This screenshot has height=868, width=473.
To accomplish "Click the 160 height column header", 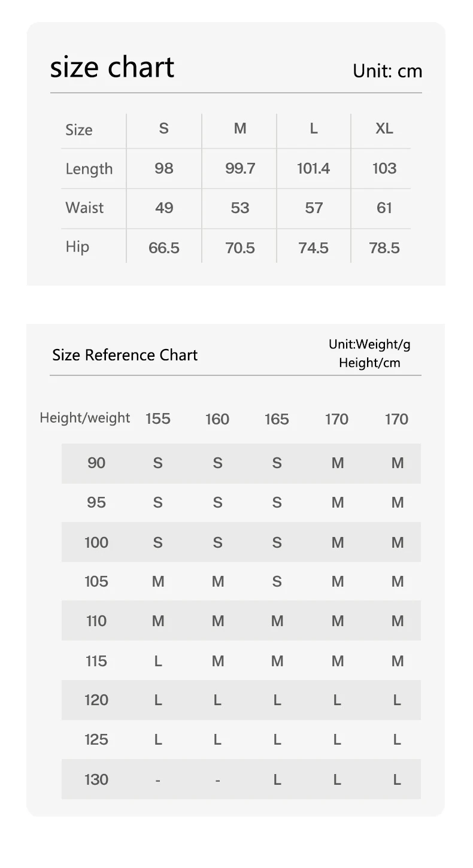I will 217,418.
